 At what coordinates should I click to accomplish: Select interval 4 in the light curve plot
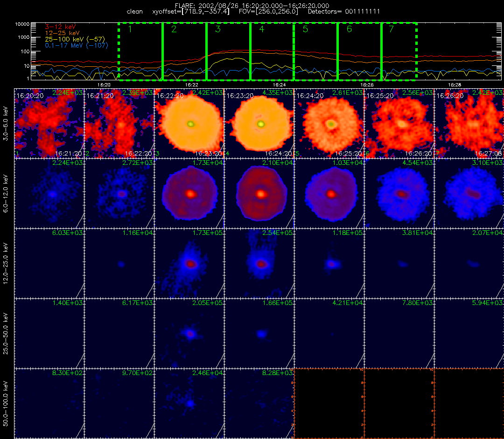272,51
